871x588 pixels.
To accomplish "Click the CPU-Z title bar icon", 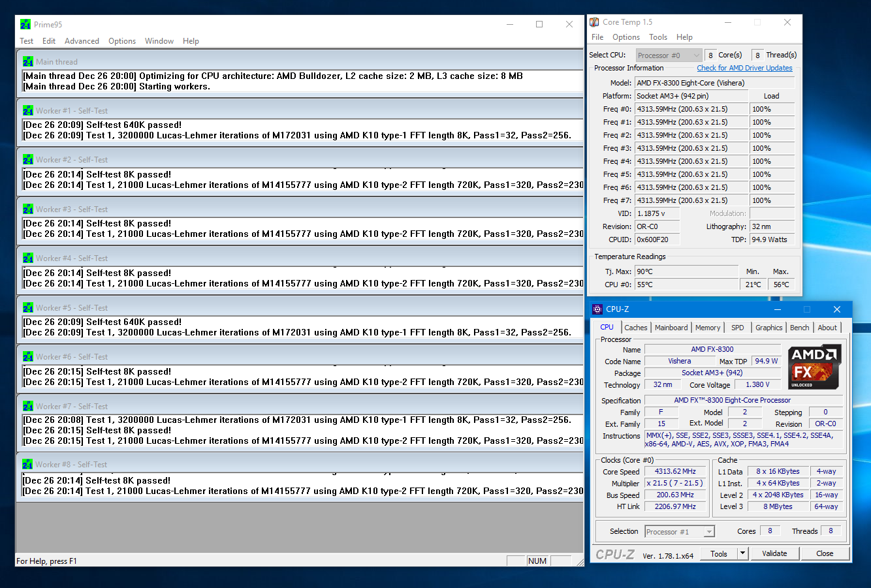I will (x=597, y=309).
